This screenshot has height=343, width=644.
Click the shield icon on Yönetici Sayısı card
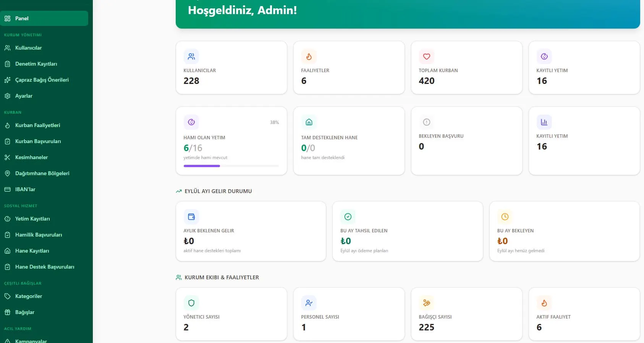tap(191, 303)
